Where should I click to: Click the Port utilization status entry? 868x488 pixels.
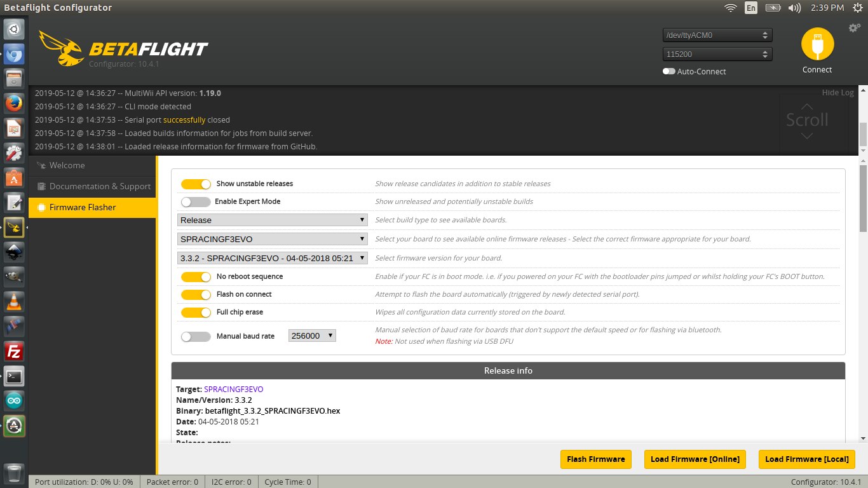coord(84,482)
